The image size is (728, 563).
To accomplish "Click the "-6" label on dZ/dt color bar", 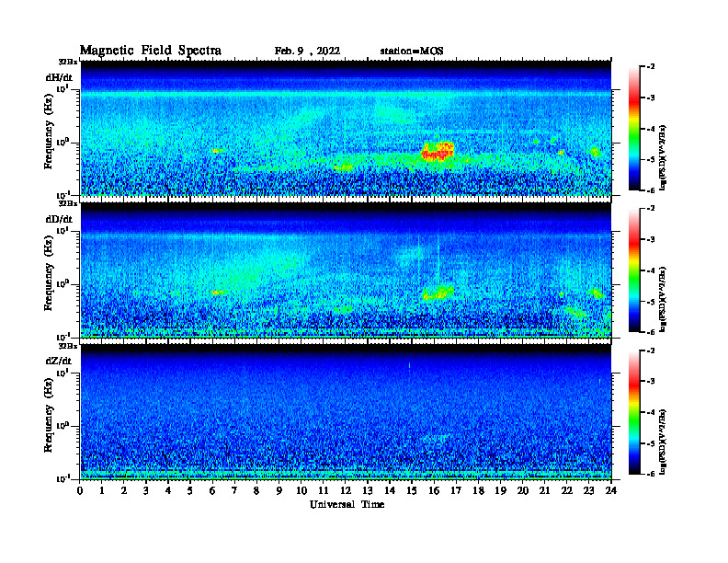I will 651,474.
